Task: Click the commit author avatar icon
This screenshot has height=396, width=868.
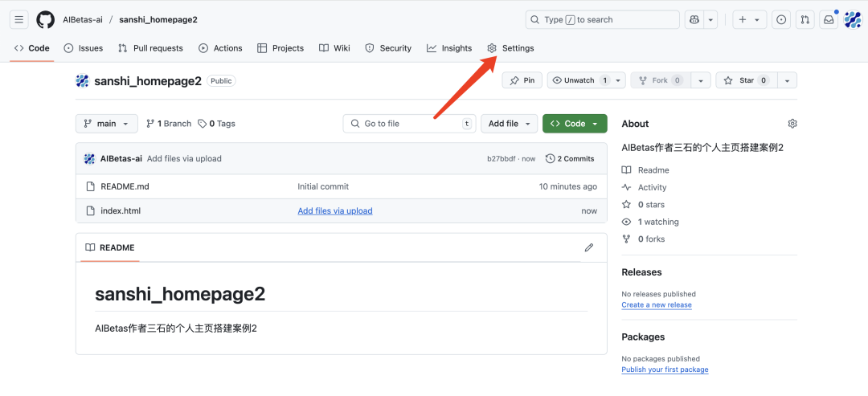Action: coord(90,159)
